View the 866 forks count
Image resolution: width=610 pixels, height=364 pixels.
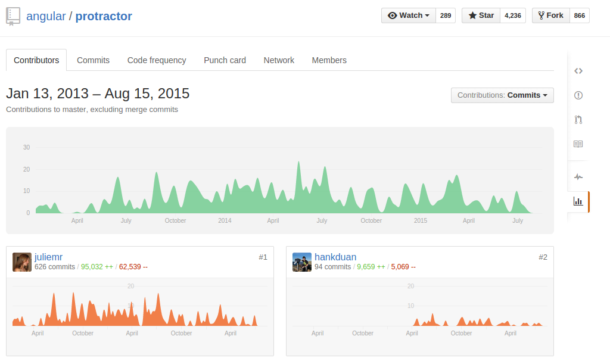point(579,15)
